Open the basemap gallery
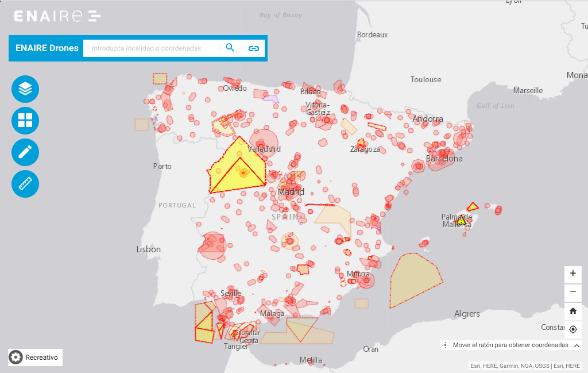This screenshot has height=373, width=588. [x=25, y=121]
